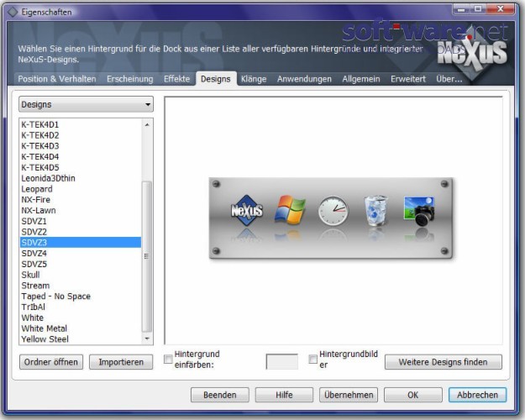
Task: Choose the White design entry
Action: (x=81, y=318)
